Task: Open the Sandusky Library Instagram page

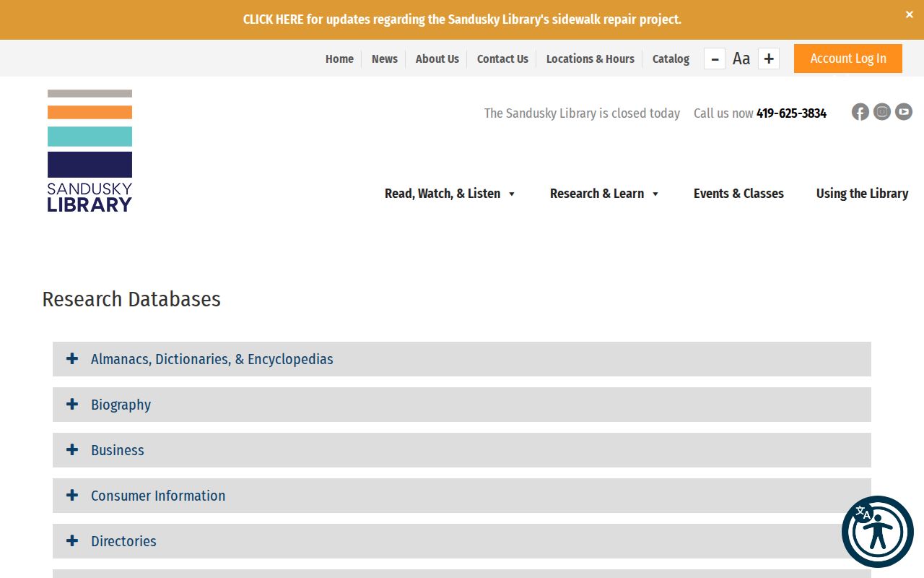Action: click(882, 112)
